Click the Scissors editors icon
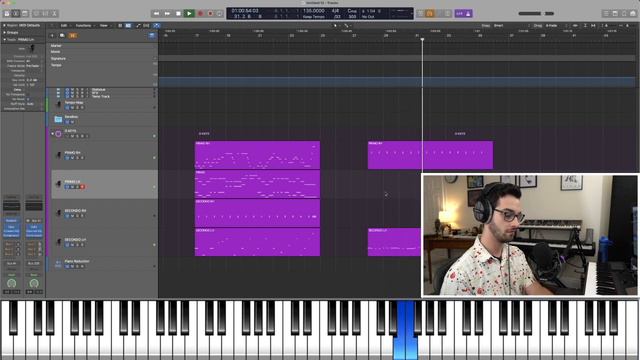Screen dimensions: 640x360 54,13
